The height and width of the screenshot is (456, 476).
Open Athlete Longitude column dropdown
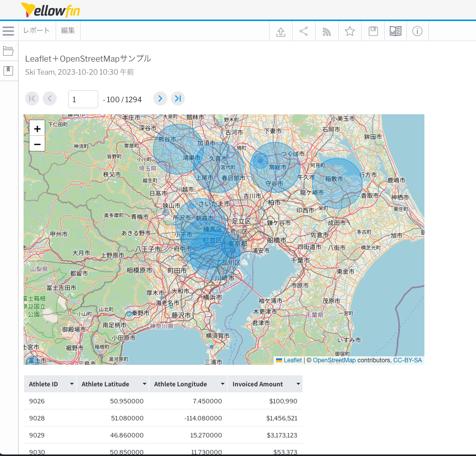[222, 384]
